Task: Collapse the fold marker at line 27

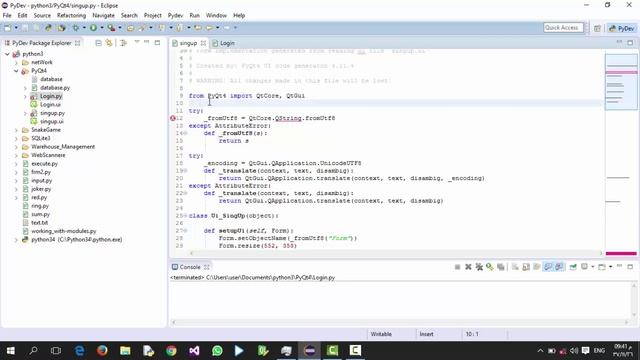Action: 186,231
